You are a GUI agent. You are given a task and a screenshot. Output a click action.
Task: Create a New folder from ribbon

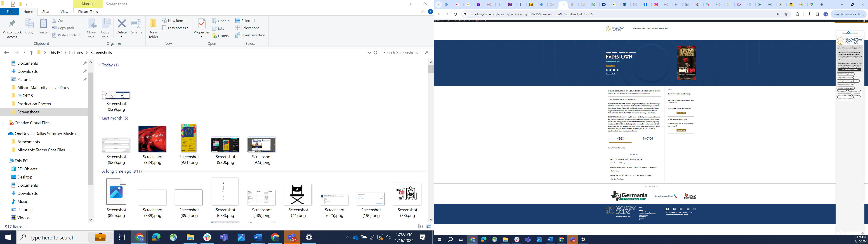pos(154,29)
